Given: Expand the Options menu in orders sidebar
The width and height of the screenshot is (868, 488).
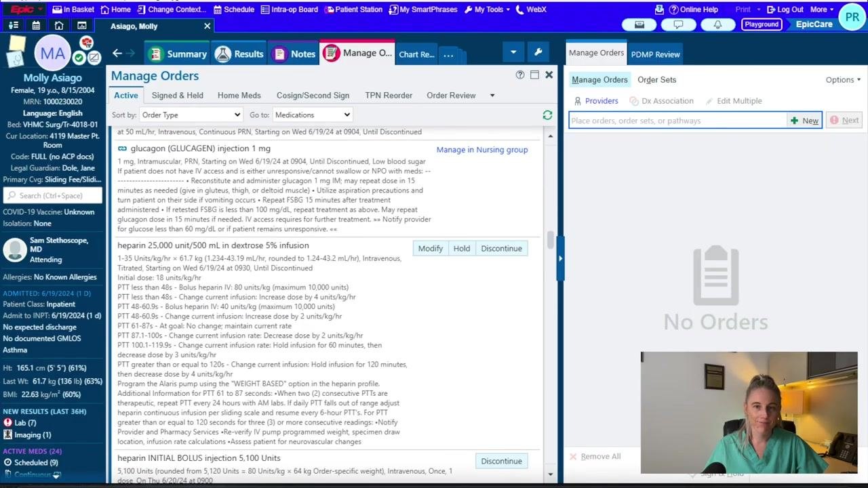Looking at the screenshot, I should (x=843, y=80).
